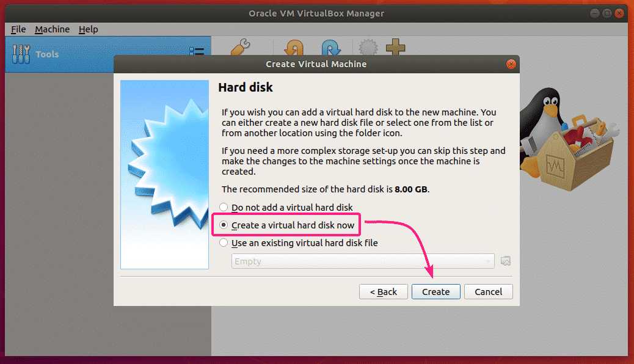Open the Machine menu
Viewport: 634px width, 364px height.
52,29
